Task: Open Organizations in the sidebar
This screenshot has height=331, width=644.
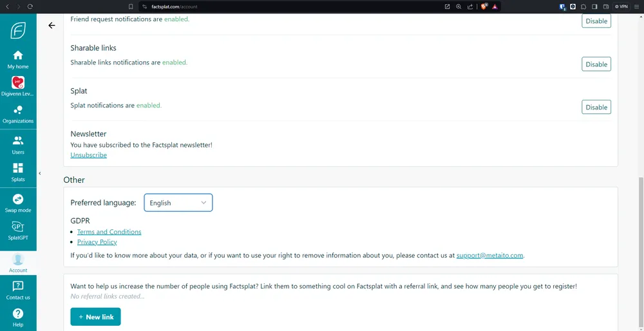Action: [18, 114]
